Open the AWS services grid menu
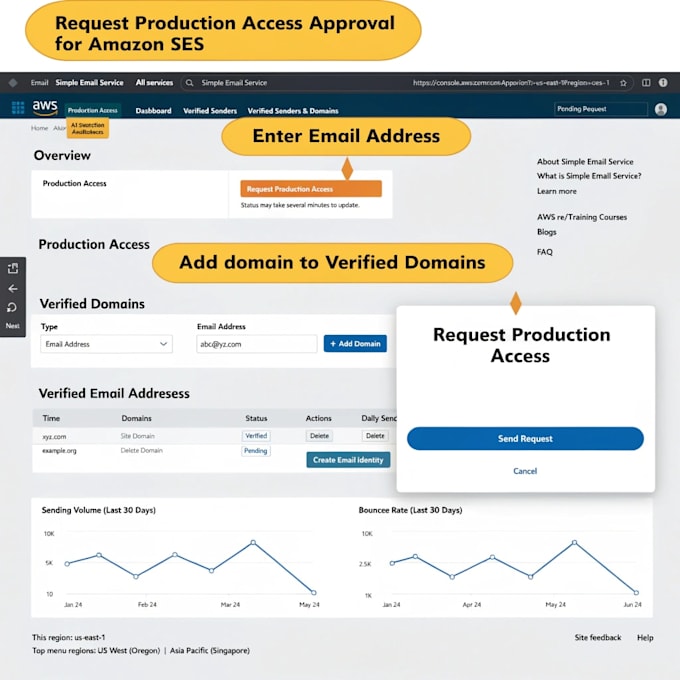This screenshot has width=680, height=680. (x=18, y=107)
